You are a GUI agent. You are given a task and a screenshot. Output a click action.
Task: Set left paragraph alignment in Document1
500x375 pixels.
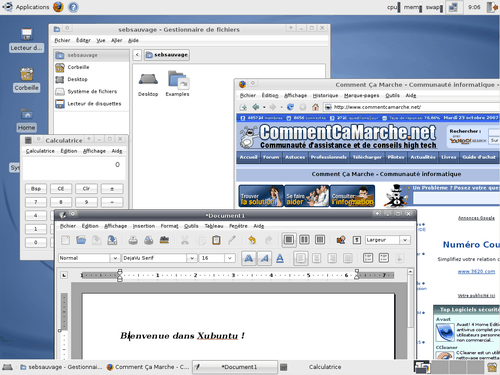pyautogui.click(x=301, y=258)
